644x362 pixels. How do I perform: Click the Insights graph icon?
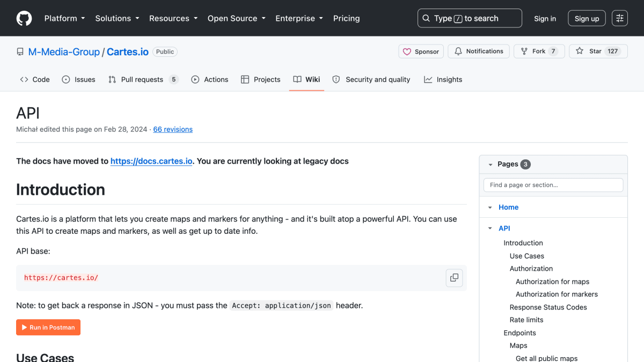(x=428, y=79)
